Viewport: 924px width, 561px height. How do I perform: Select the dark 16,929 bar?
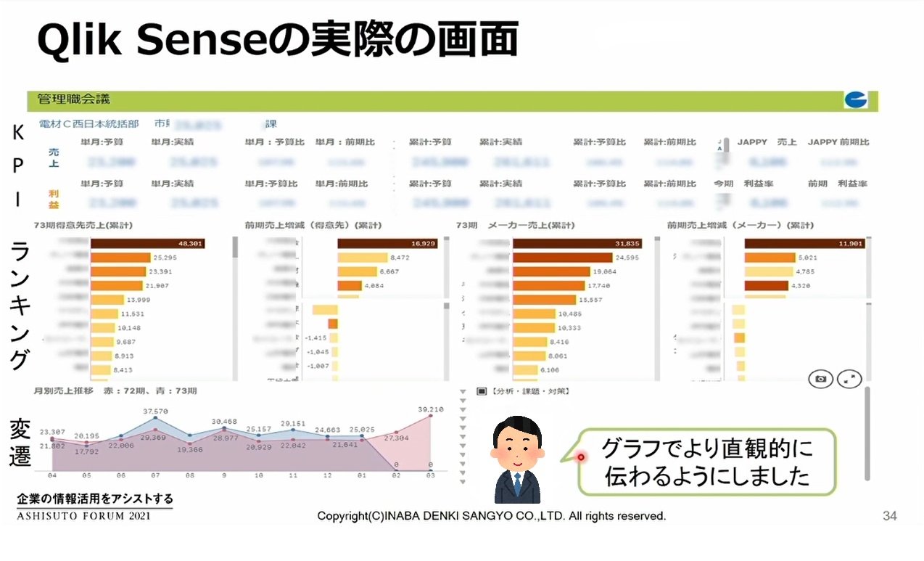(387, 243)
